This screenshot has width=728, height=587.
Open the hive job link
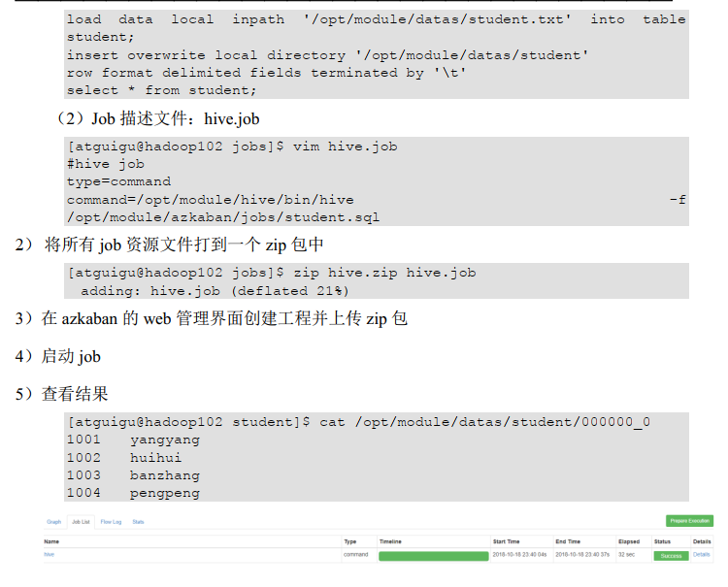(x=49, y=554)
